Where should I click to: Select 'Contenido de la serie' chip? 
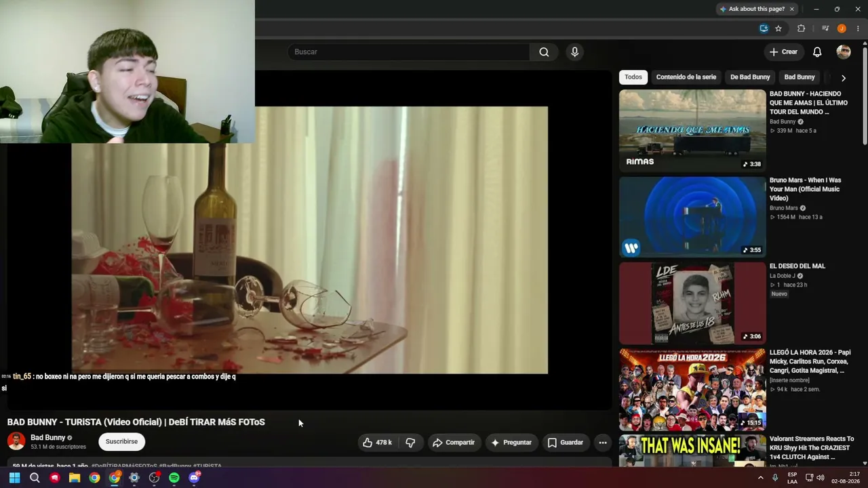point(686,77)
